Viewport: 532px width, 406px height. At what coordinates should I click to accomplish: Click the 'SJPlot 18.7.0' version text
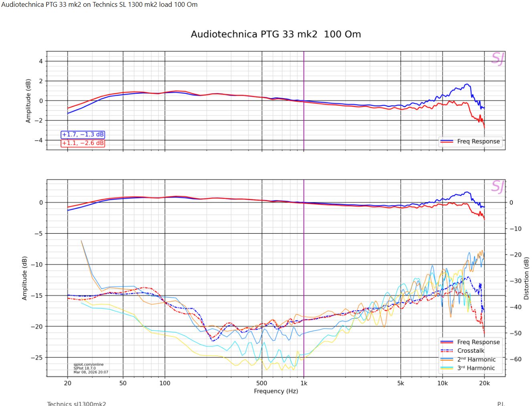(x=85, y=368)
